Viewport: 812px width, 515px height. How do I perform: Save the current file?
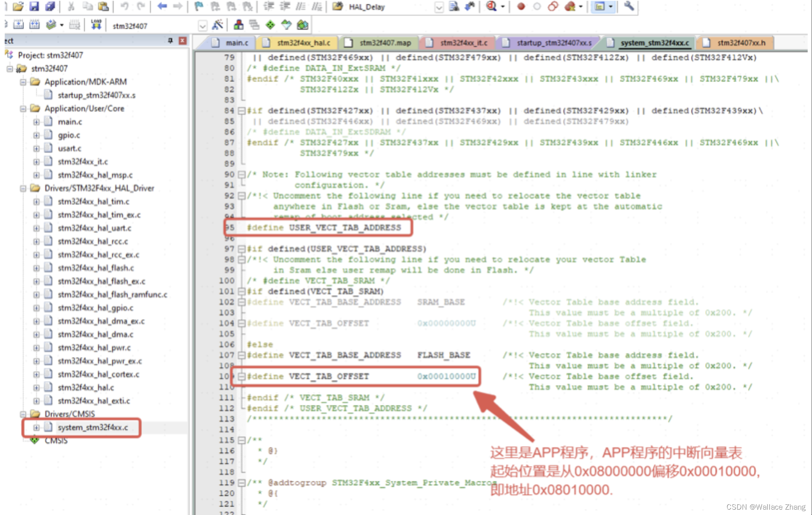point(34,6)
